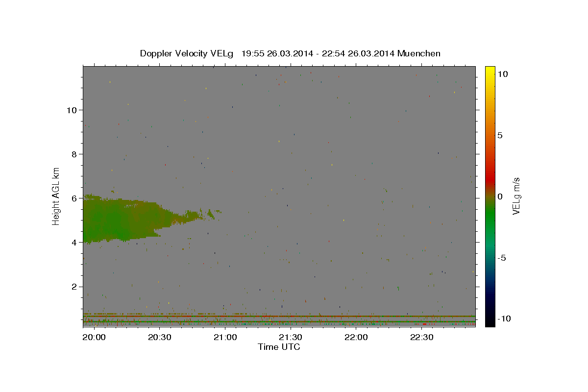Click the height tick label 2

point(75,287)
